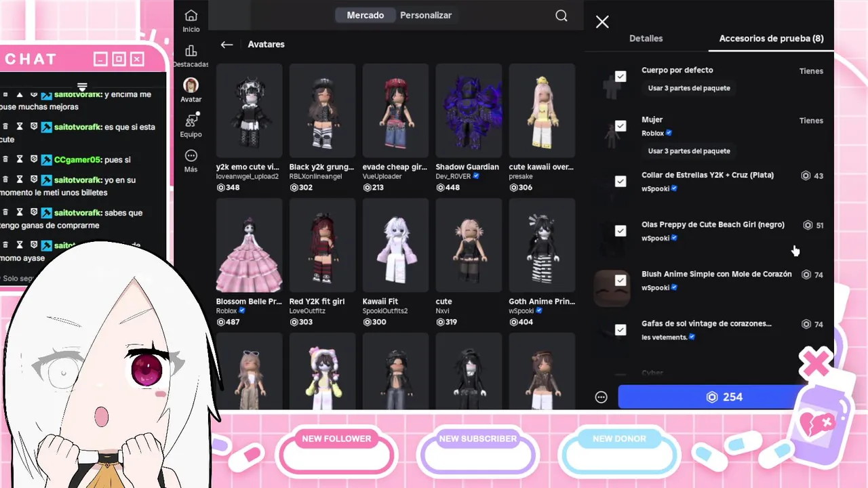Uncheck the Mujer body package
The height and width of the screenshot is (488, 868).
point(620,126)
